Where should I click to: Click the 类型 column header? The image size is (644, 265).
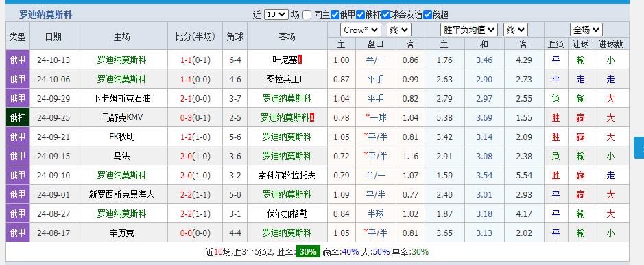click(18, 36)
